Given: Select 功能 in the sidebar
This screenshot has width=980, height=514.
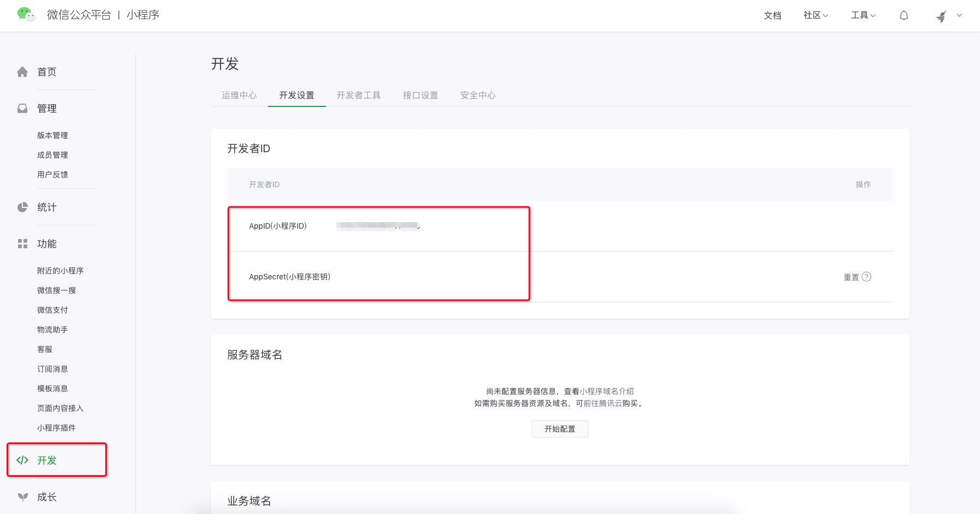Looking at the screenshot, I should point(47,244).
